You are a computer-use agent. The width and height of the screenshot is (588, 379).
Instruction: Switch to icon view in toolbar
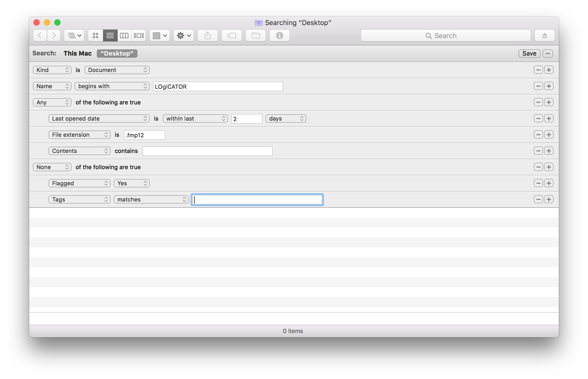95,35
